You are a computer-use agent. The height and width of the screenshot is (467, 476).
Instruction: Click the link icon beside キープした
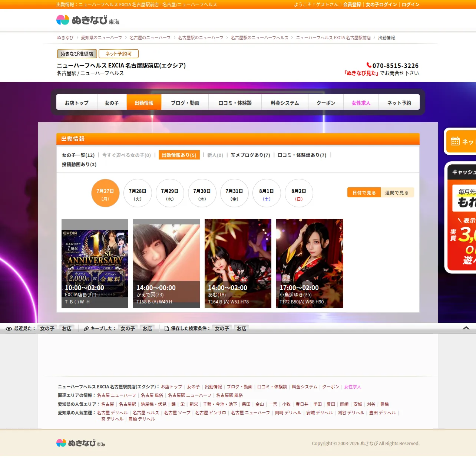[x=86, y=329]
